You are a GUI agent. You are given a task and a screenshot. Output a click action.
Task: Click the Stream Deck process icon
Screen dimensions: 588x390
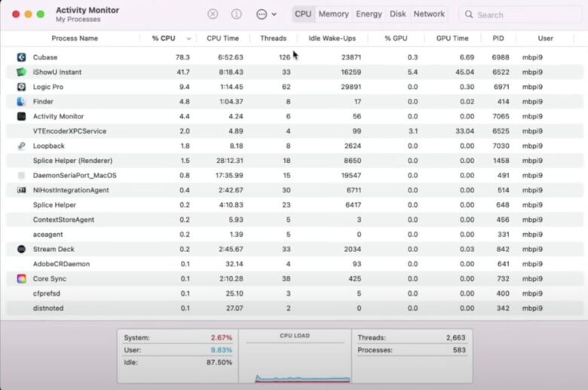(21, 249)
